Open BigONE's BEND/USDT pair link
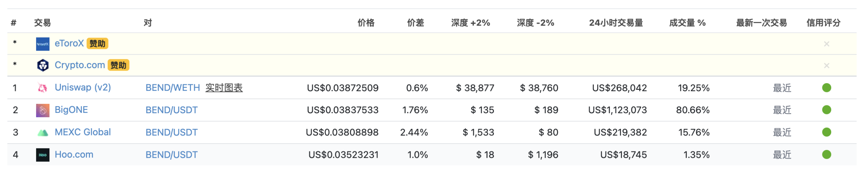868x183 pixels. coord(171,110)
